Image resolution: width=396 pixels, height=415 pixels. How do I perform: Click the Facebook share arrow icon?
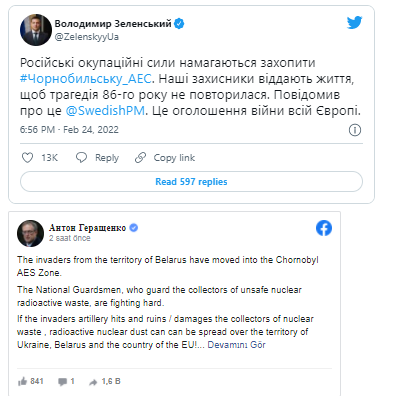click(93, 382)
